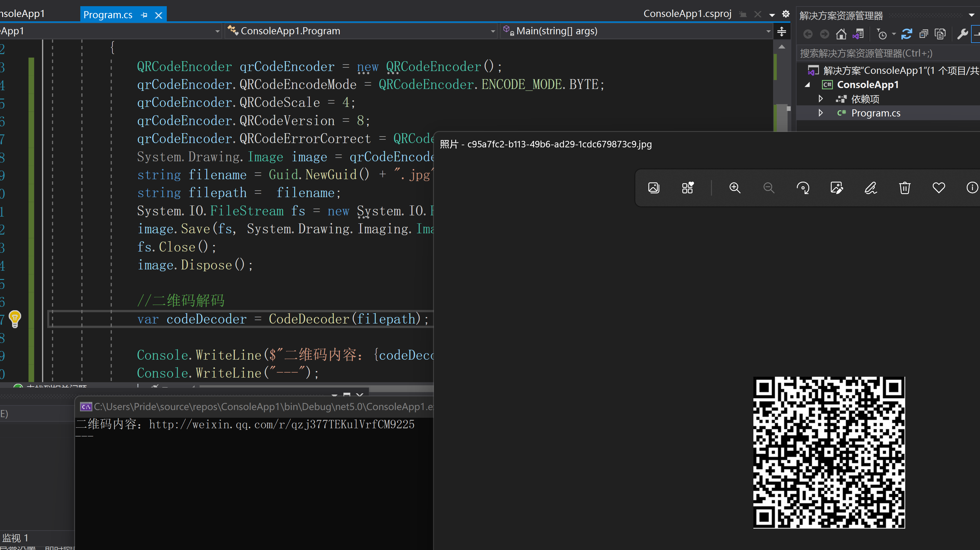
Task: Delete the photo with the trash icon
Action: (x=905, y=188)
